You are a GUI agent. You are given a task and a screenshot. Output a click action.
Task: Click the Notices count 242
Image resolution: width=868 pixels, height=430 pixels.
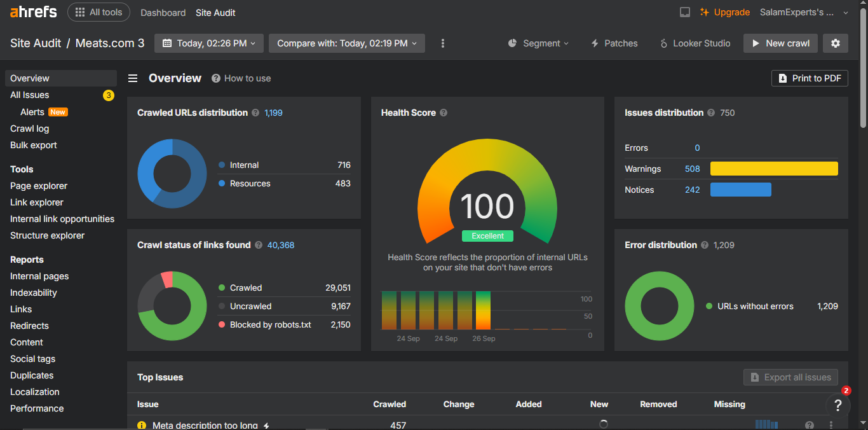693,190
